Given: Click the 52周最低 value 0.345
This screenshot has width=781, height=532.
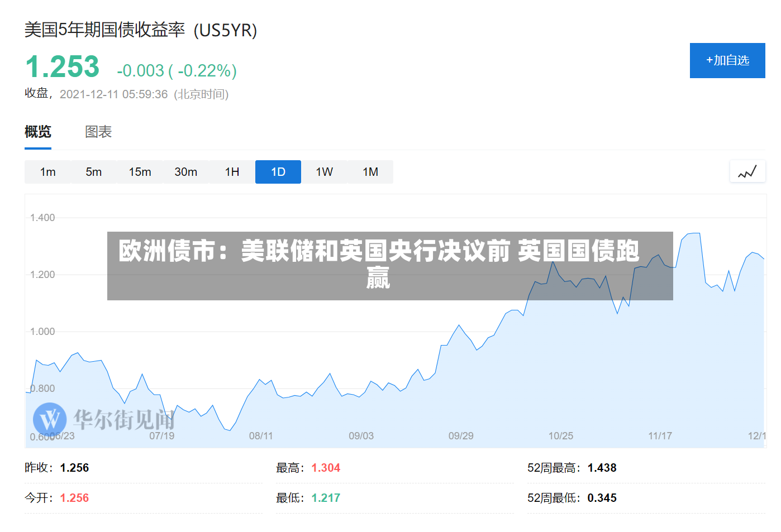Looking at the screenshot, I should [602, 498].
